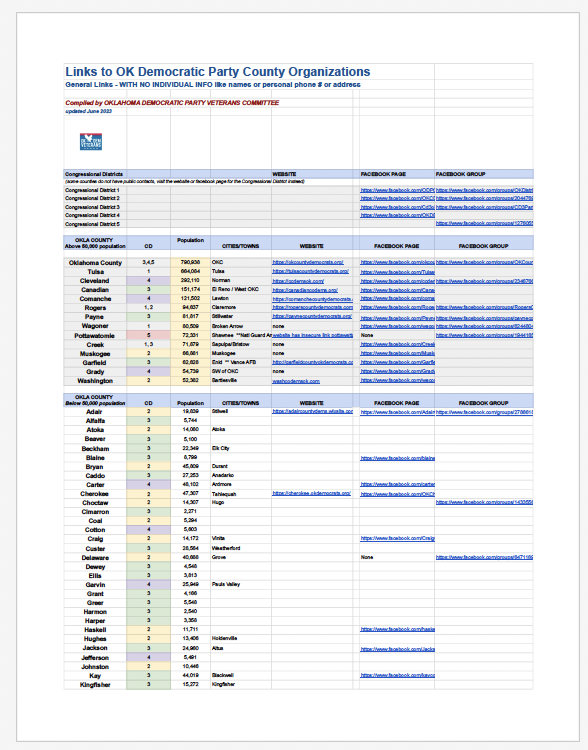The height and width of the screenshot is (750, 588).
Task: Open Congressional District 3 Facebook group link
Action: (484, 207)
